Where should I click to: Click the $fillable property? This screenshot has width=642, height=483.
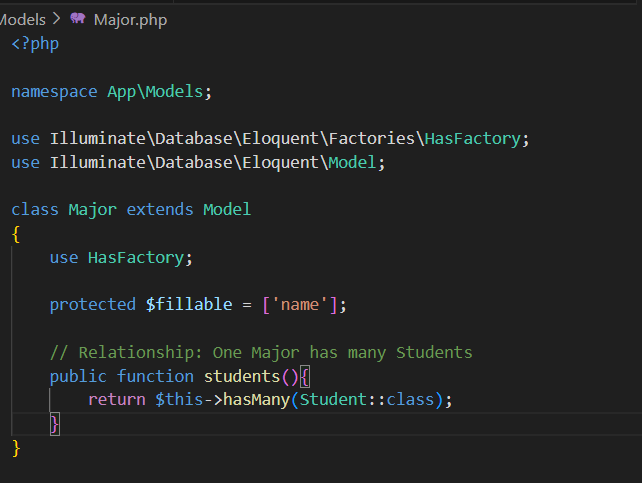click(x=189, y=304)
